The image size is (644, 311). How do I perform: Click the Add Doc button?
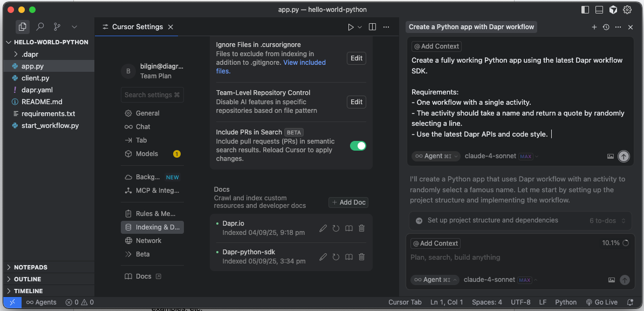point(348,202)
